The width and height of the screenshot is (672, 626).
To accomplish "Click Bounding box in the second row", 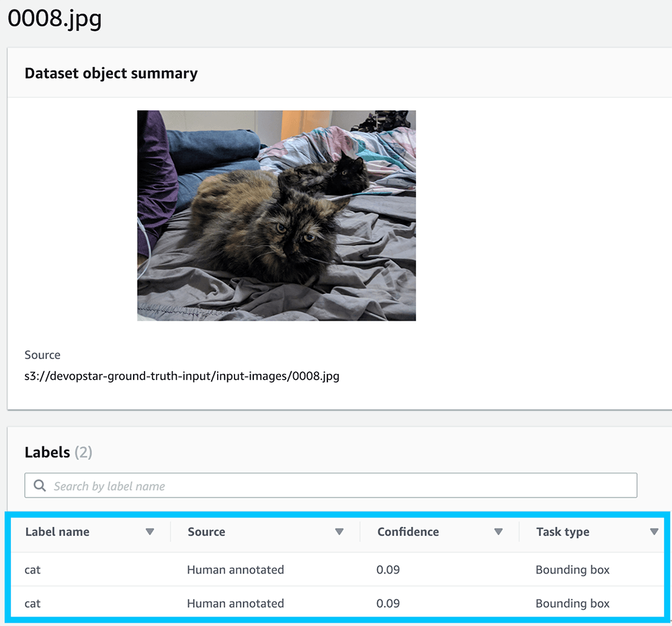I will [x=573, y=603].
